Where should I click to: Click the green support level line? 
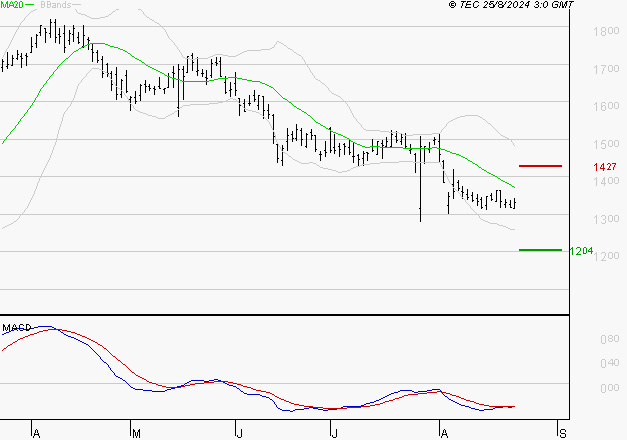540,250
